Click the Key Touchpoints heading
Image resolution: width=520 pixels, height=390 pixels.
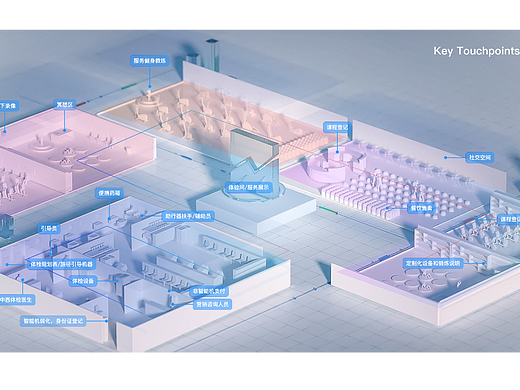[476, 51]
